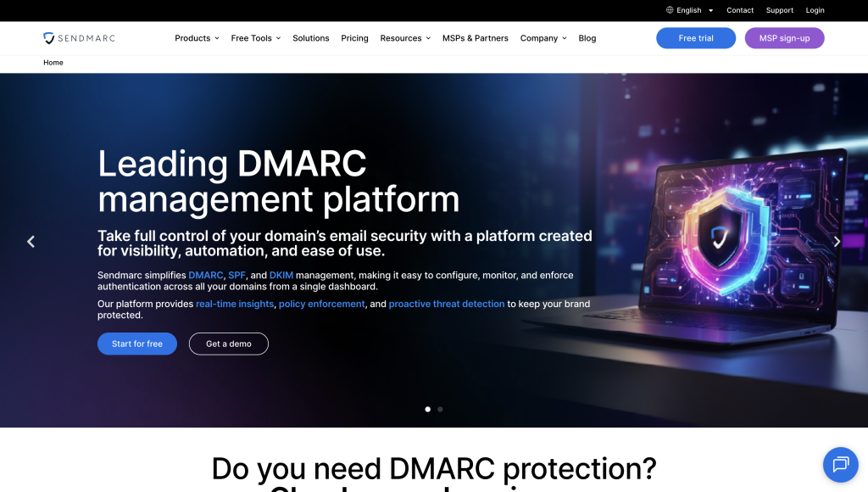Open the chat widget icon
Viewport: 868px width, 492px height.
[x=840, y=464]
